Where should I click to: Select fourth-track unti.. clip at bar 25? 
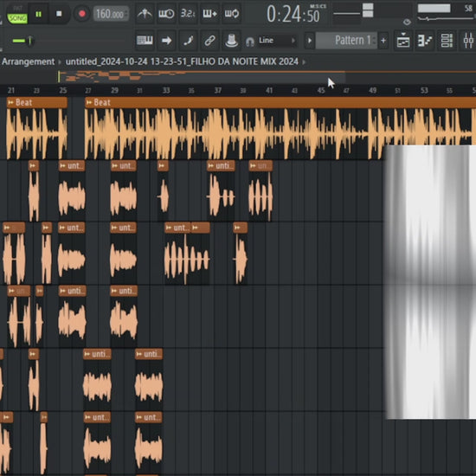click(x=72, y=316)
